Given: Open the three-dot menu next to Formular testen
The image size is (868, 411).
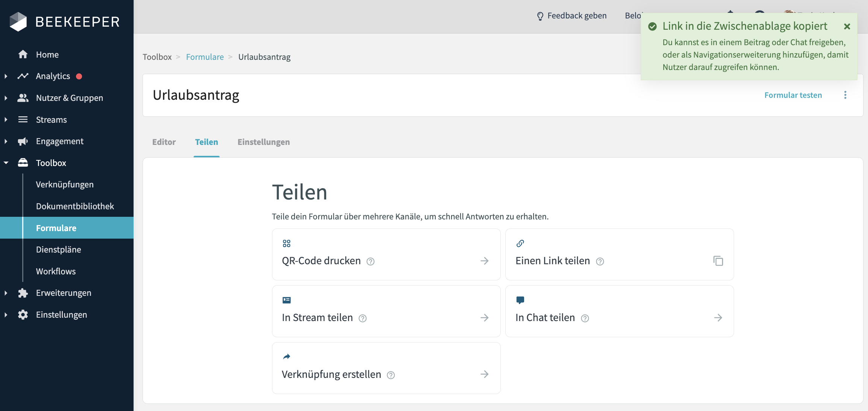Looking at the screenshot, I should tap(845, 95).
